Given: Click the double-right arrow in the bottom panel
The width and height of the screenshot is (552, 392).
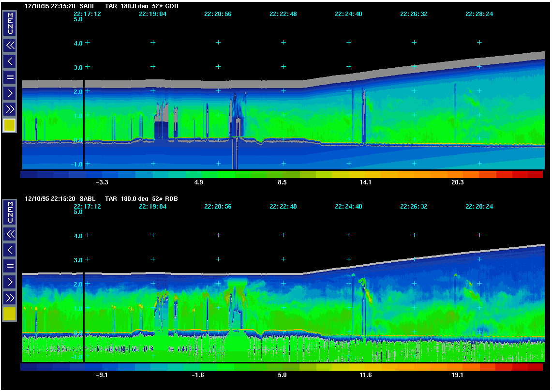Looking at the screenshot, I should [x=10, y=297].
